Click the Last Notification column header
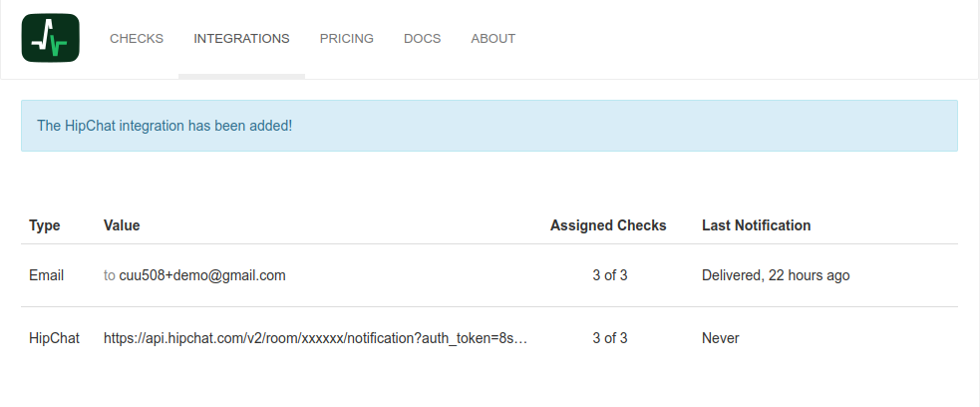 [x=756, y=225]
